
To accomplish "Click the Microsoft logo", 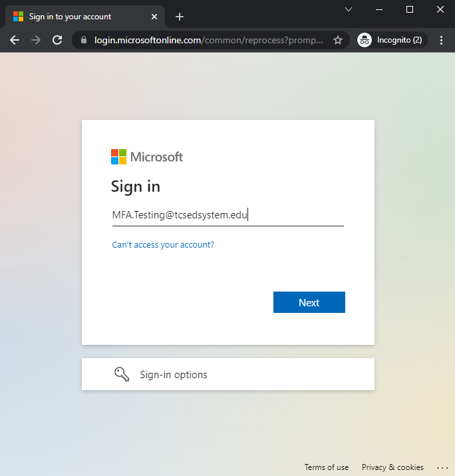I will (x=147, y=156).
